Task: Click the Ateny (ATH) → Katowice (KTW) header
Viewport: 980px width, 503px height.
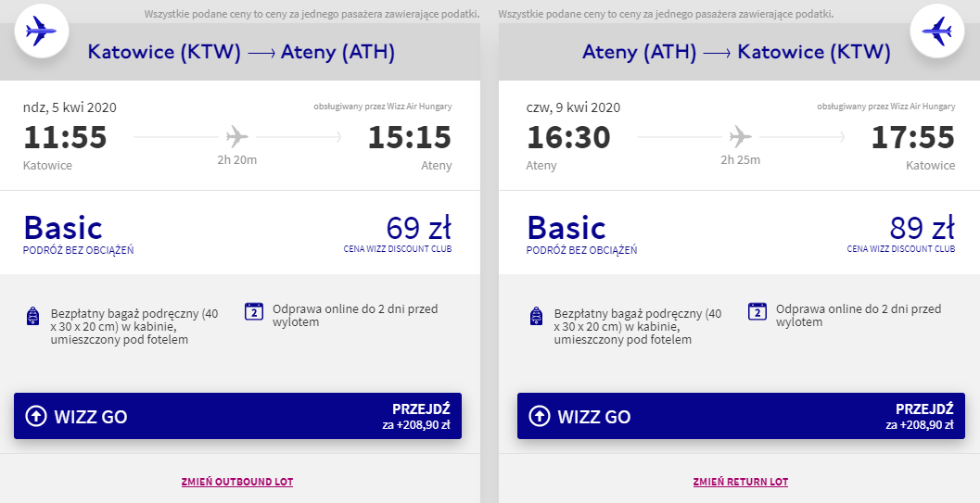Action: (x=736, y=52)
